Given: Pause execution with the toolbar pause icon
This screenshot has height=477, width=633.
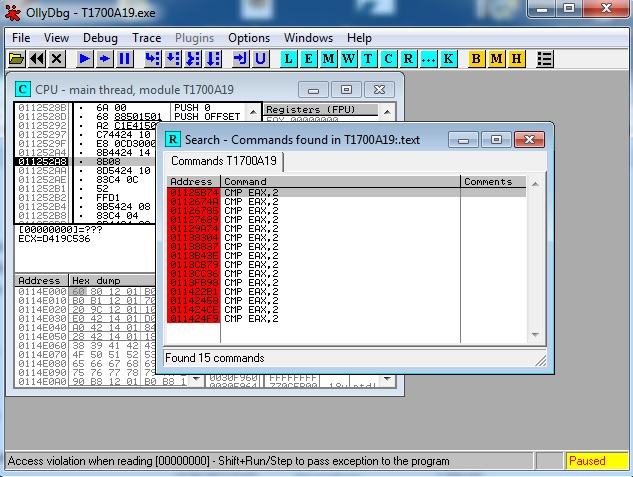Looking at the screenshot, I should click(x=124, y=59).
